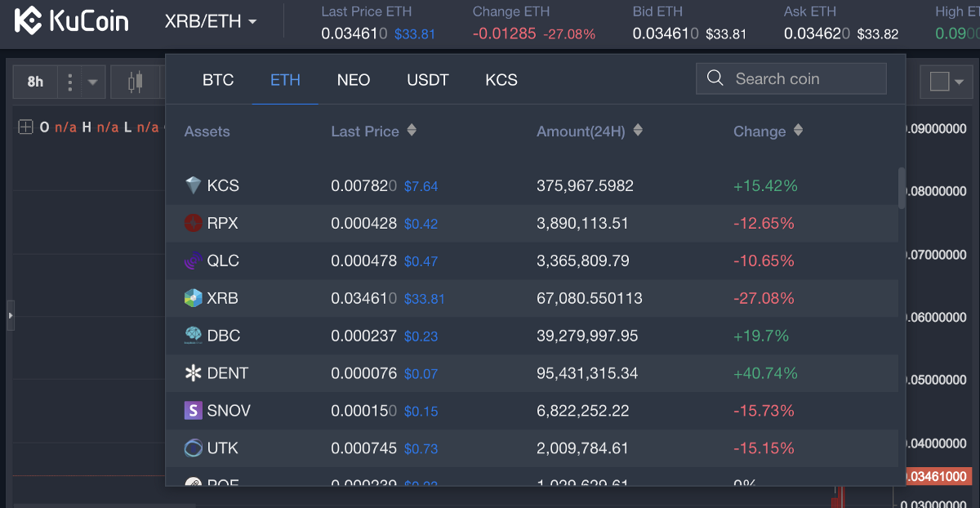The height and width of the screenshot is (508, 980).
Task: Click the DENT asterisk coin icon
Action: 193,373
